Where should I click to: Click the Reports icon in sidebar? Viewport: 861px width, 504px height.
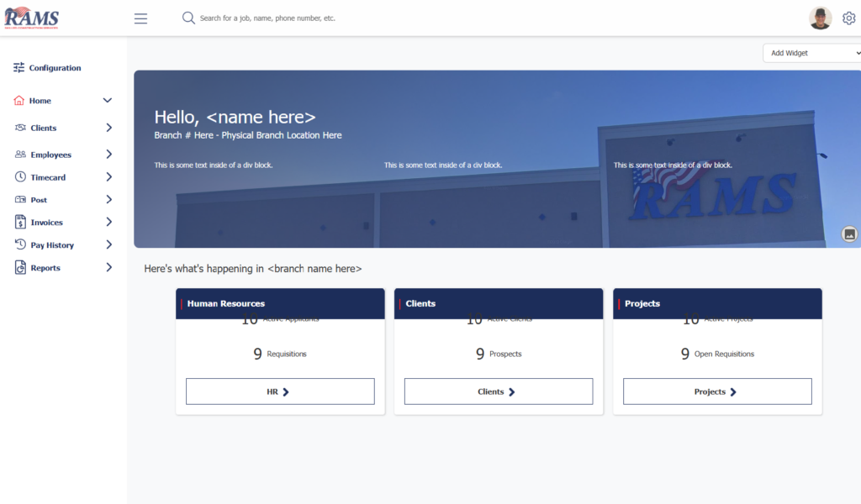(20, 268)
